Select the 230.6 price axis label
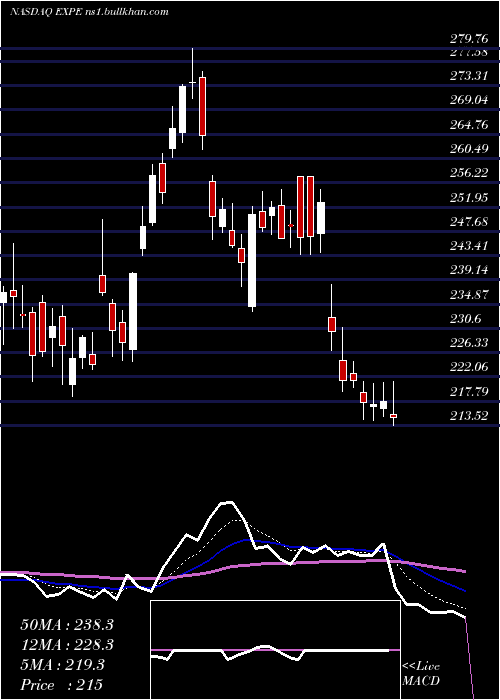This screenshot has width=500, height=700. (x=465, y=319)
